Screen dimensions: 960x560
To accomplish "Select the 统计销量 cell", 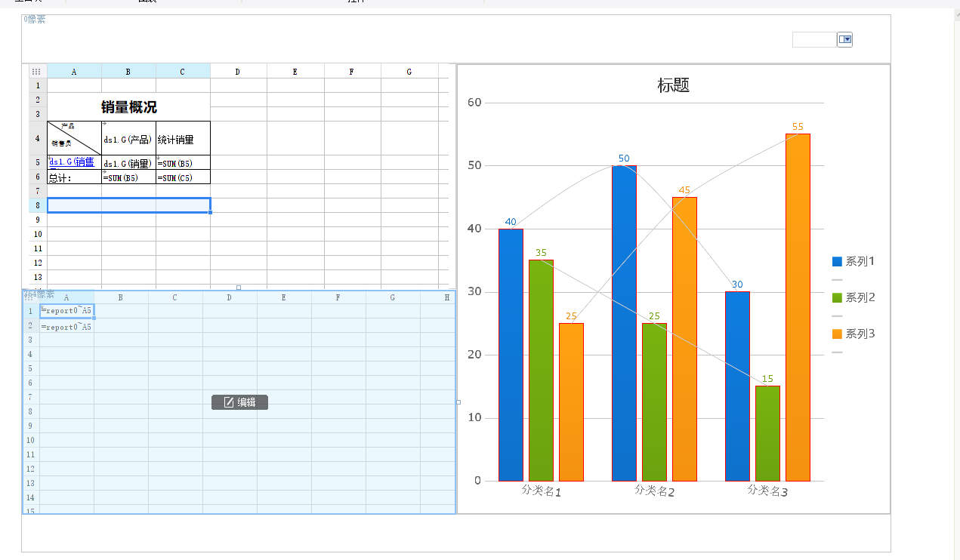I will pyautogui.click(x=183, y=138).
